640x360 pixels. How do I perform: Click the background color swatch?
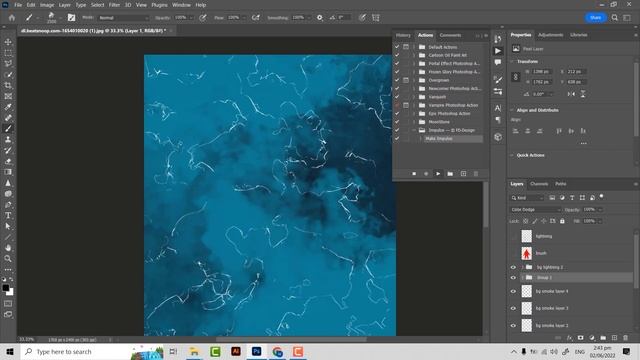tap(10, 292)
